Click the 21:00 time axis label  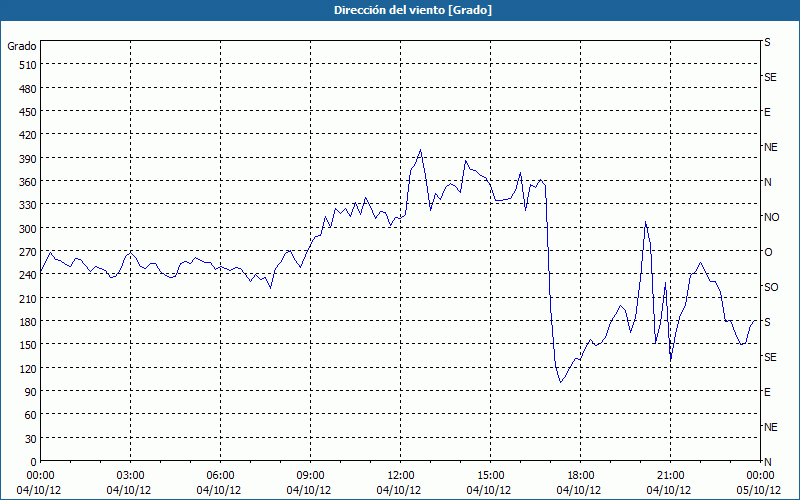670,476
